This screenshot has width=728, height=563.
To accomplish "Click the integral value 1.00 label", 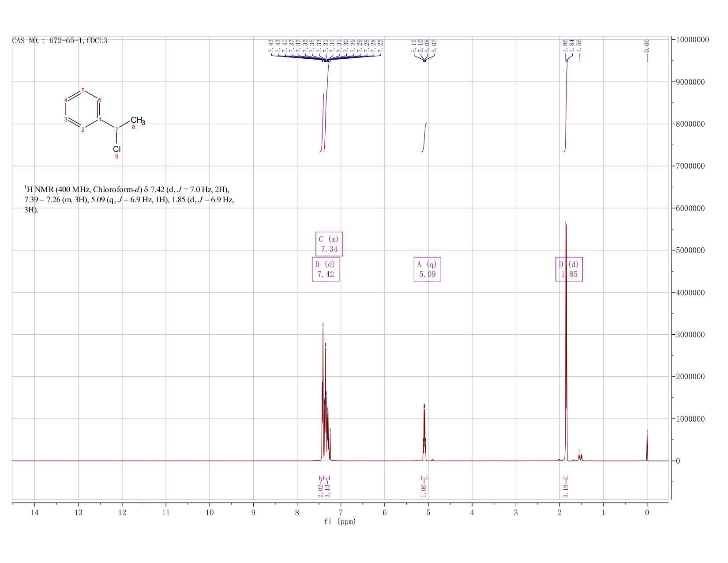I will coord(423,490).
